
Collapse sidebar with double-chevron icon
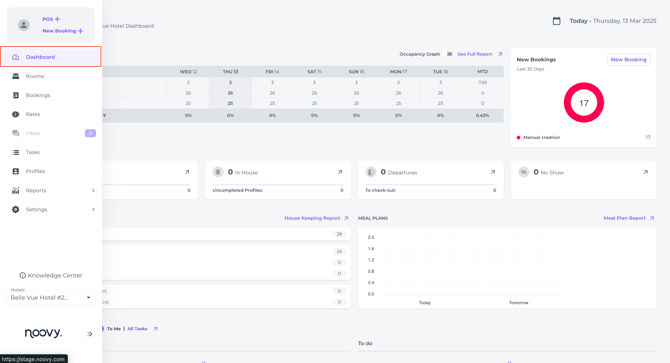point(89,334)
